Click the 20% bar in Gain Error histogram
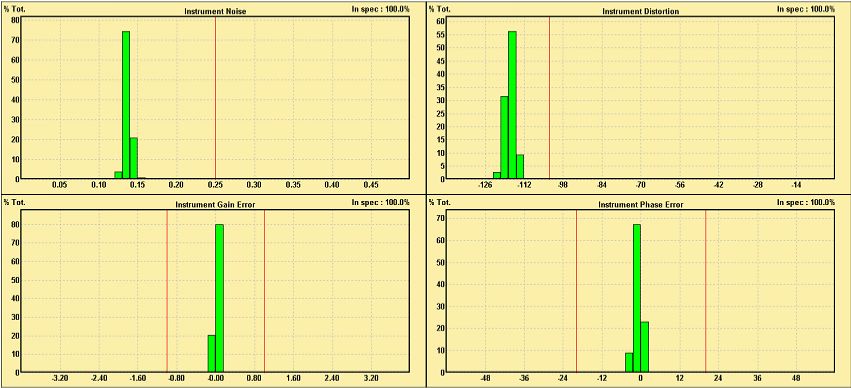 tap(212, 354)
